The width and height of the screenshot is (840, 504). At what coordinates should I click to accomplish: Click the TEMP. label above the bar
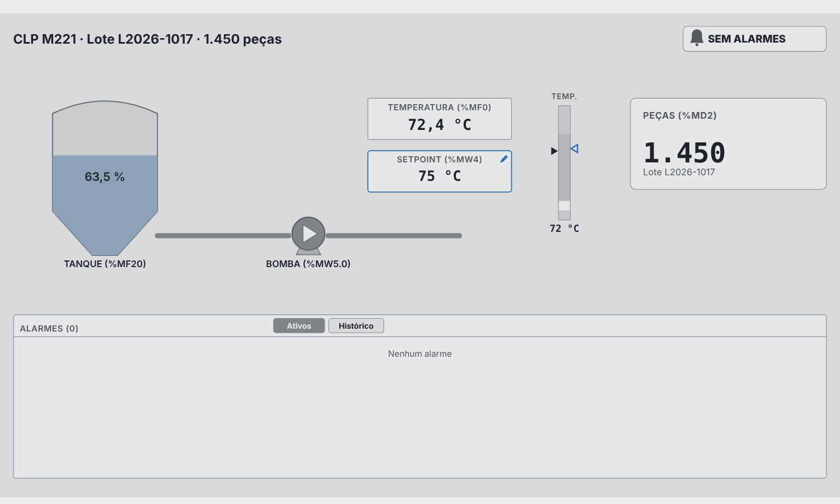564,96
